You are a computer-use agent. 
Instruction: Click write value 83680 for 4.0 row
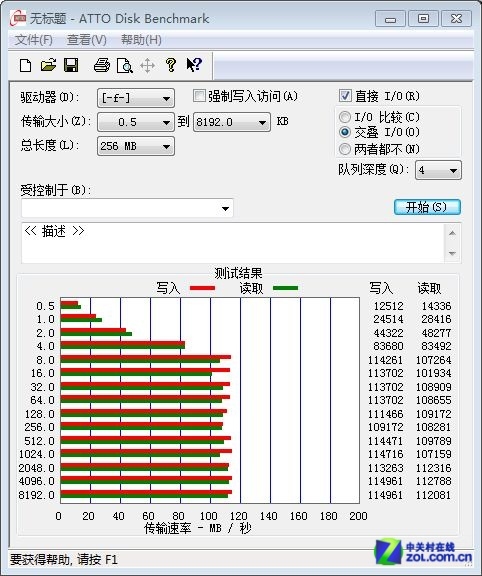[x=388, y=346]
